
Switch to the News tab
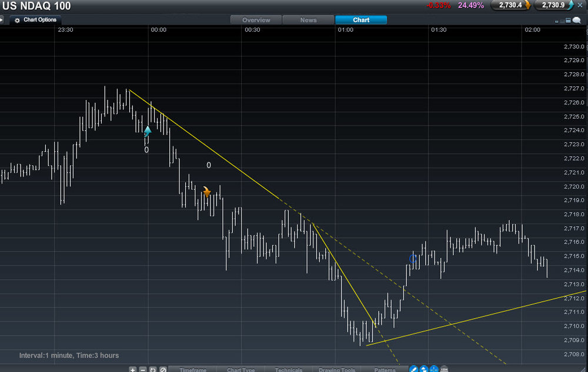(308, 20)
